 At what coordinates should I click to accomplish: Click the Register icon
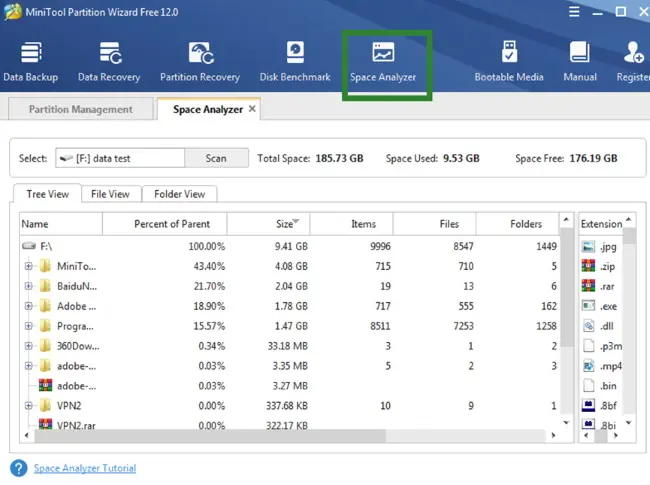point(633,61)
